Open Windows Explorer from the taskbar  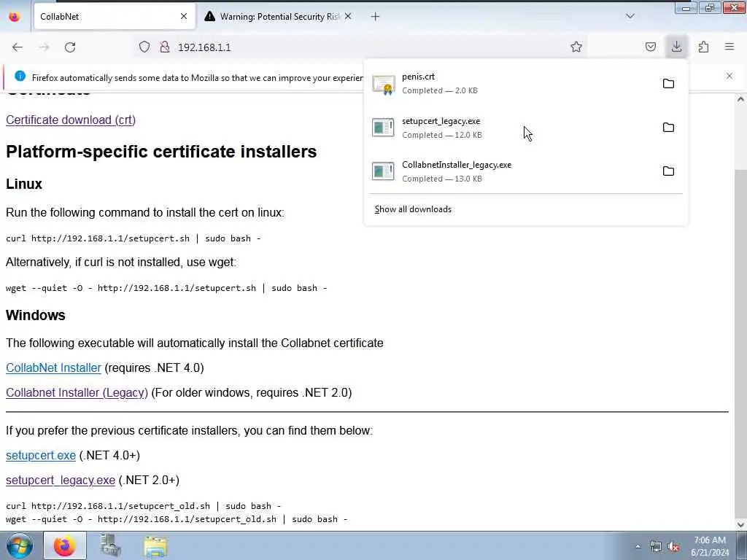point(155,546)
